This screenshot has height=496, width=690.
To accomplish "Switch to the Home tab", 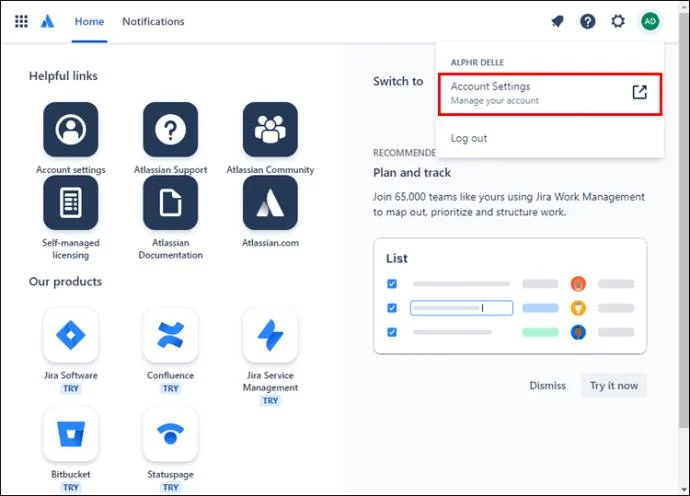I will [x=89, y=22].
